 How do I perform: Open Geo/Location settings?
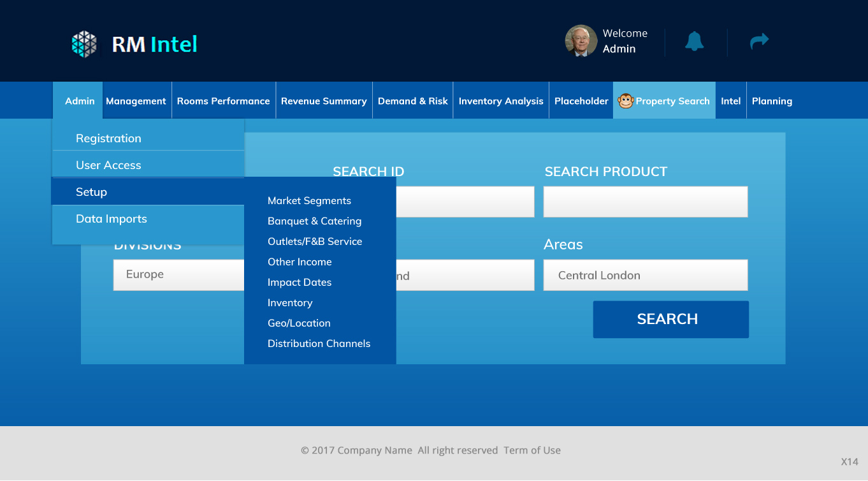[298, 323]
